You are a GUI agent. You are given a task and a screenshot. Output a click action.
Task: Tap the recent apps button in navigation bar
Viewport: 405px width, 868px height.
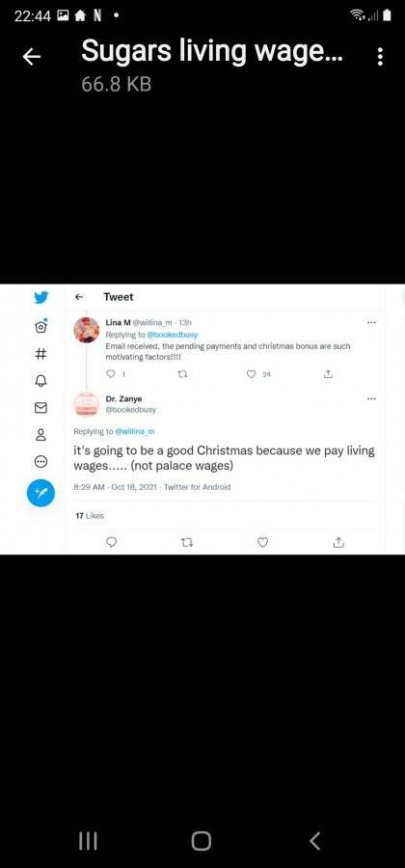[x=88, y=841]
